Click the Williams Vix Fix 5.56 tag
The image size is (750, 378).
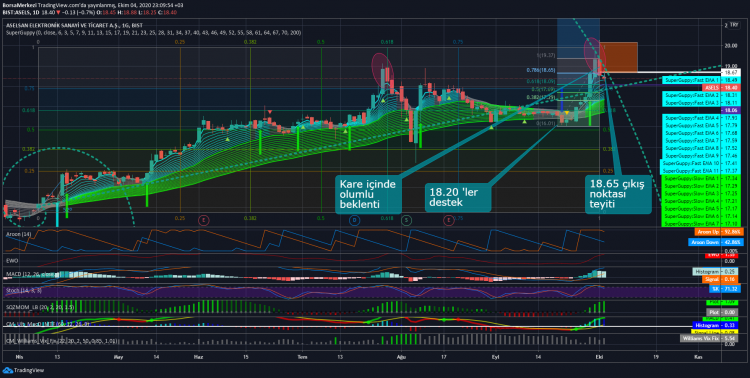710,338
